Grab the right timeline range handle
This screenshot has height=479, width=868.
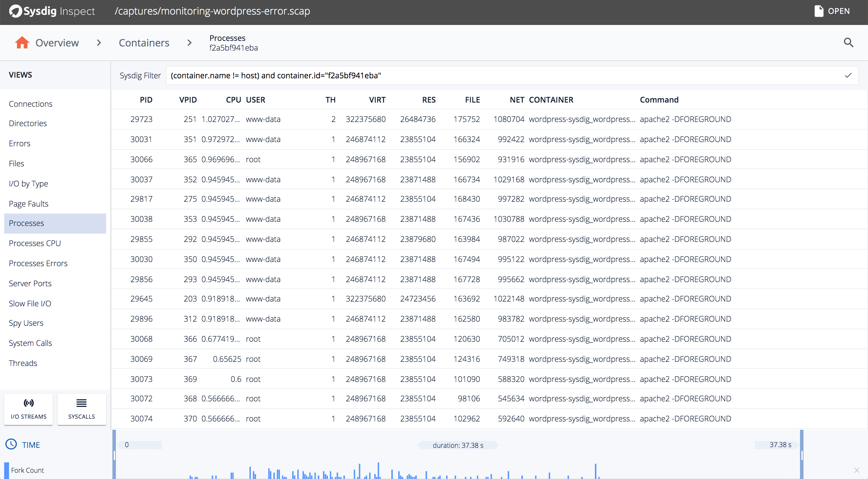pyautogui.click(x=802, y=455)
